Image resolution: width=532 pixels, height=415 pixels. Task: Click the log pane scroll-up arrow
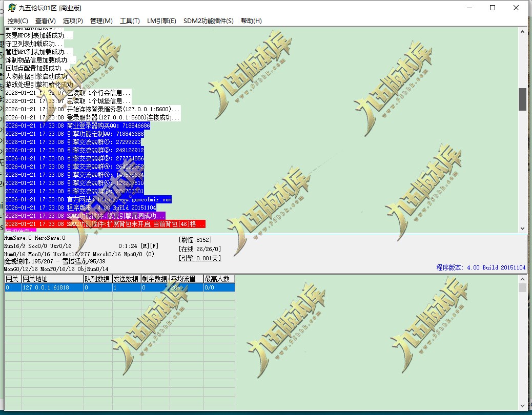point(522,32)
